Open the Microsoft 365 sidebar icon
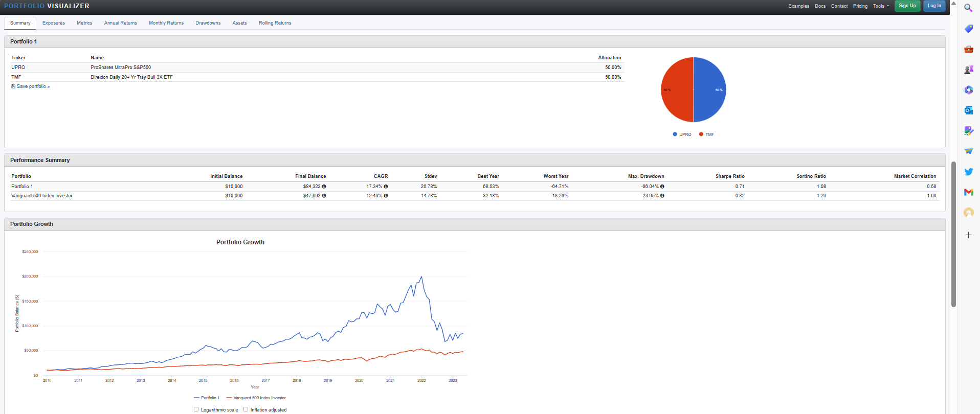Image resolution: width=980 pixels, height=414 pixels. [968, 90]
